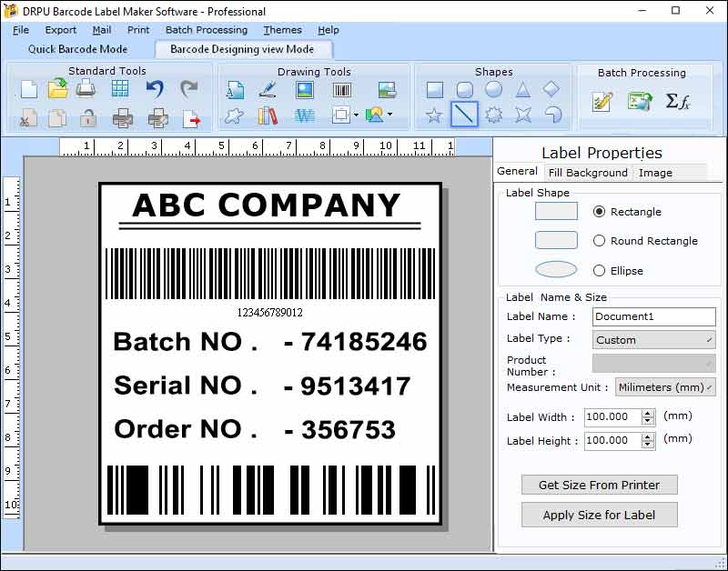The height and width of the screenshot is (571, 728).
Task: Open the books library icon
Action: click(x=268, y=115)
